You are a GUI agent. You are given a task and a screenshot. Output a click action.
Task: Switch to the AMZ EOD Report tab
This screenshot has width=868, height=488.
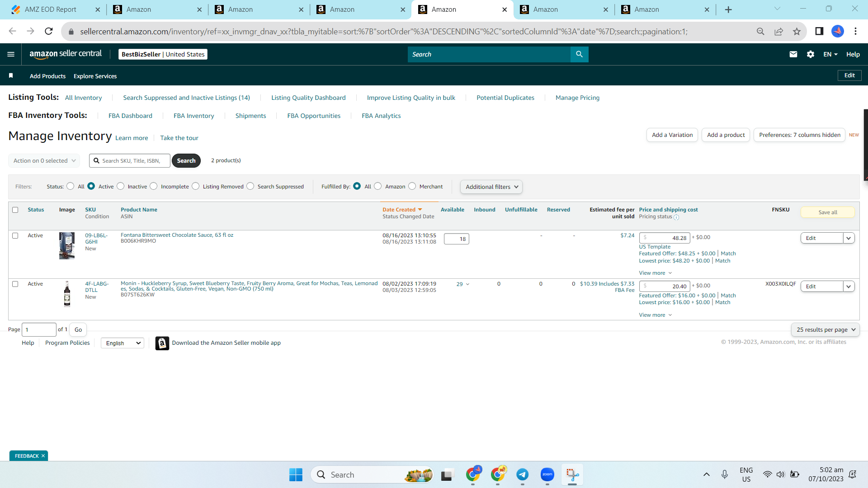(55, 9)
